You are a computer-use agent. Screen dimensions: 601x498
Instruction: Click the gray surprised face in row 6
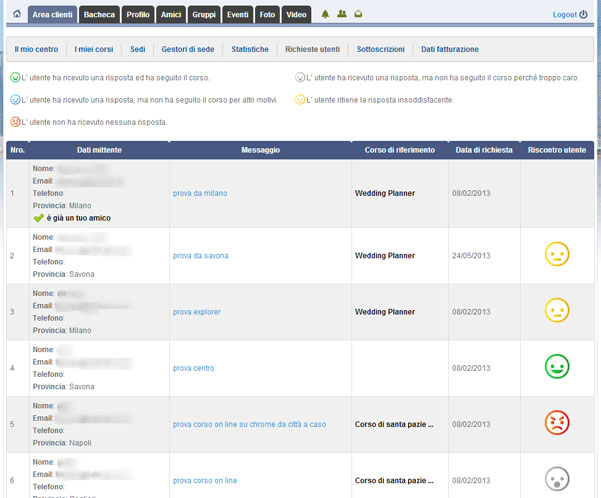tap(557, 478)
